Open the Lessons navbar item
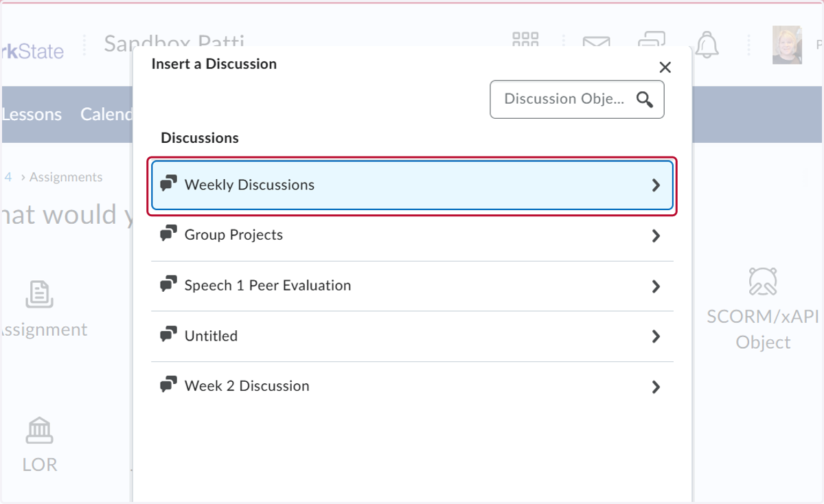The image size is (824, 504). [32, 114]
